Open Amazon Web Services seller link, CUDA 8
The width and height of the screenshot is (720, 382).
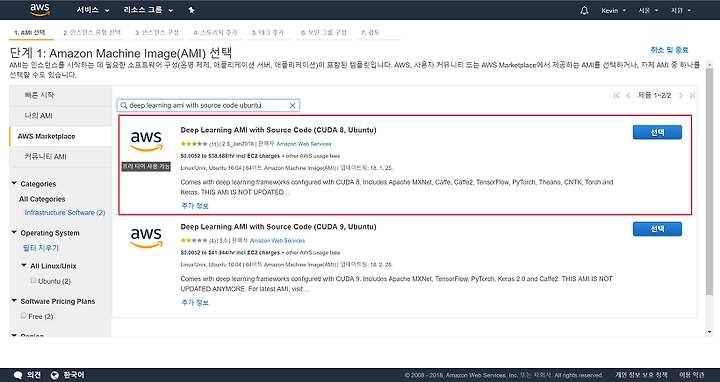(x=304, y=144)
